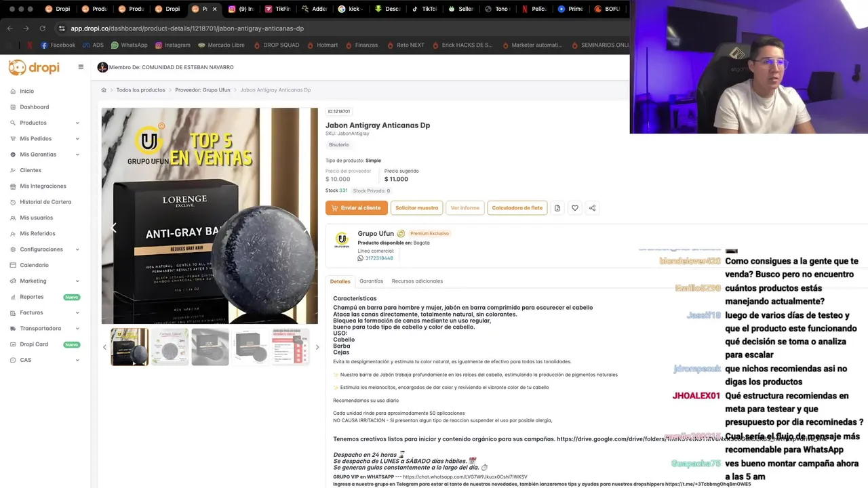Open the Mercado Libre bookmark
This screenshot has width=868, height=488.
tap(221, 45)
